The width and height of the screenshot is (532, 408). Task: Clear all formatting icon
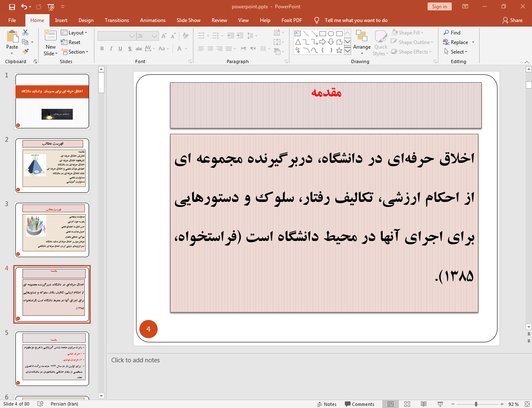(186, 36)
